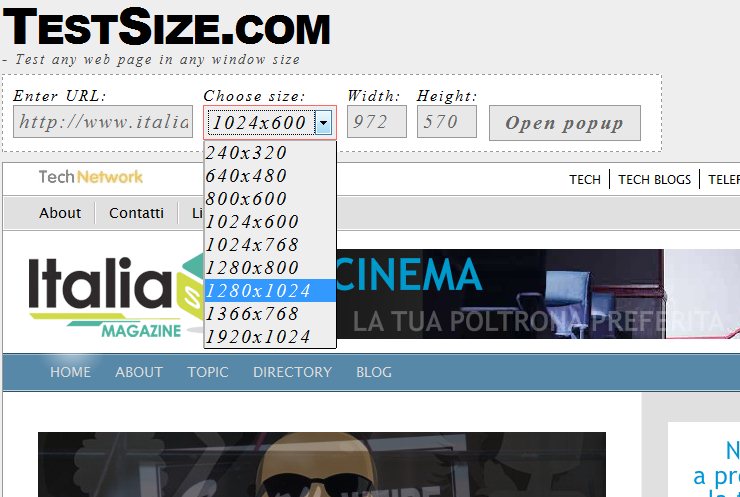
Task: Open the TECH link in top bar
Action: (x=585, y=179)
